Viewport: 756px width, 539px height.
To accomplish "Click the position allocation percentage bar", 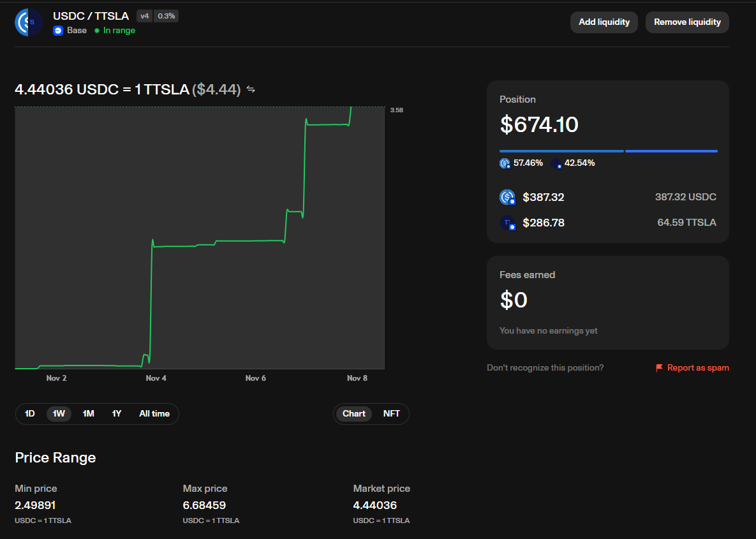I will (x=608, y=151).
